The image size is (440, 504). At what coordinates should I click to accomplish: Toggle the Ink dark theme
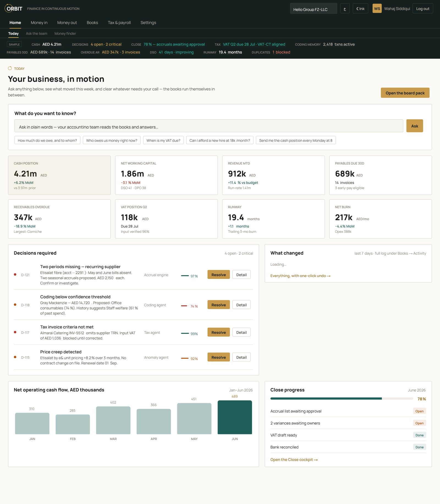coord(360,9)
